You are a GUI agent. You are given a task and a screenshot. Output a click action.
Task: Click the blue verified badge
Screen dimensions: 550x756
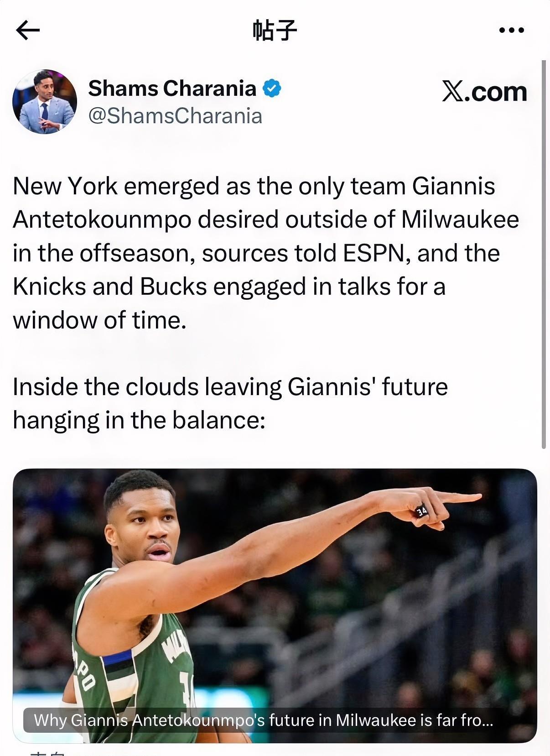coord(272,88)
